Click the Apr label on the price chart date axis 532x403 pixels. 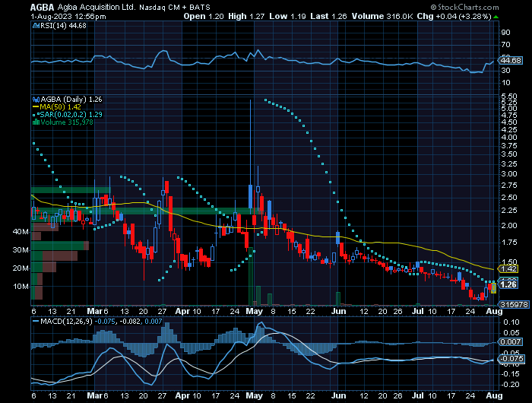(182, 311)
